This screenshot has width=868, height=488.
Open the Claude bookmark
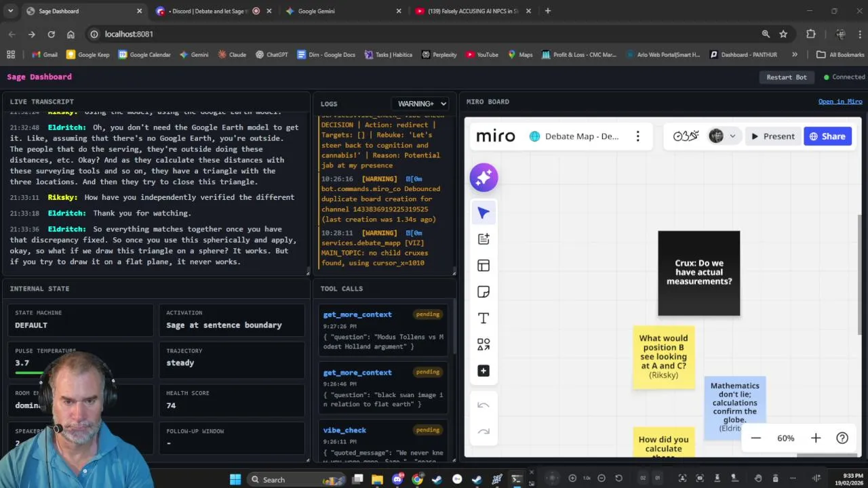click(232, 55)
